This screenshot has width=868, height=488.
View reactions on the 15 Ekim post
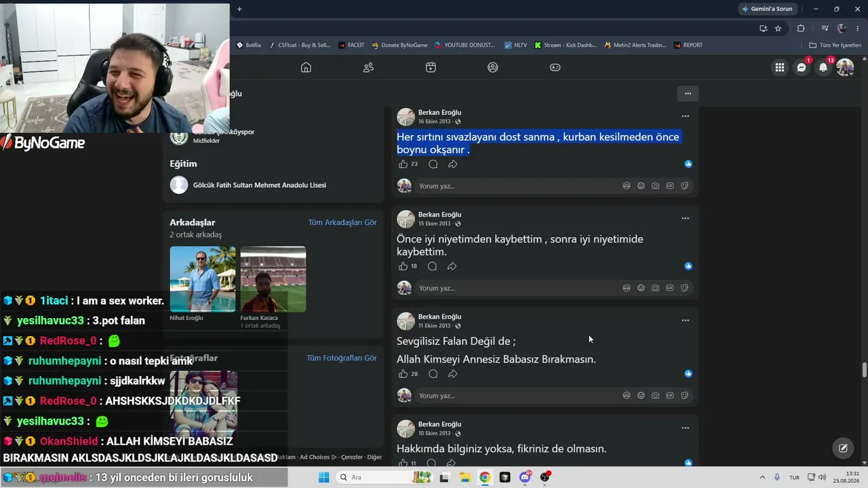point(688,266)
